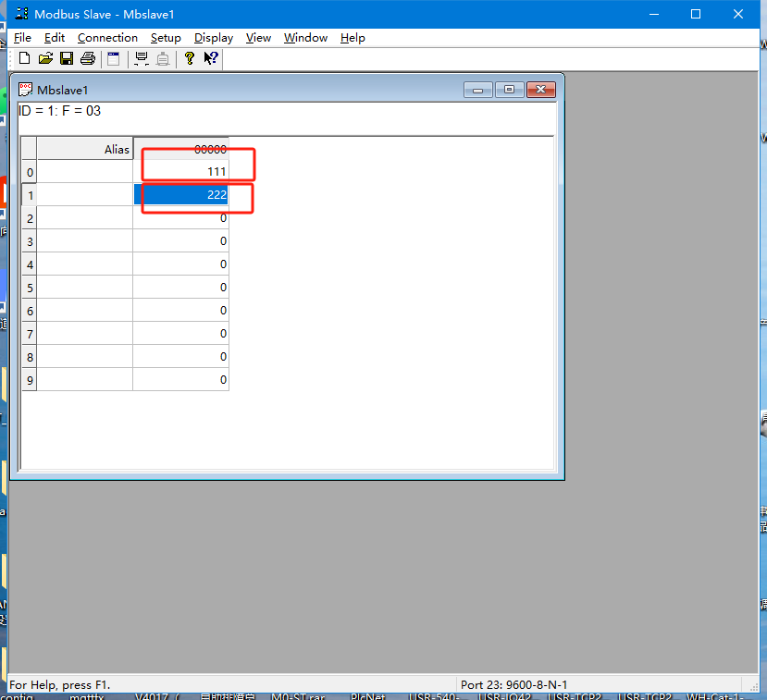Open the Display menu

(x=214, y=38)
